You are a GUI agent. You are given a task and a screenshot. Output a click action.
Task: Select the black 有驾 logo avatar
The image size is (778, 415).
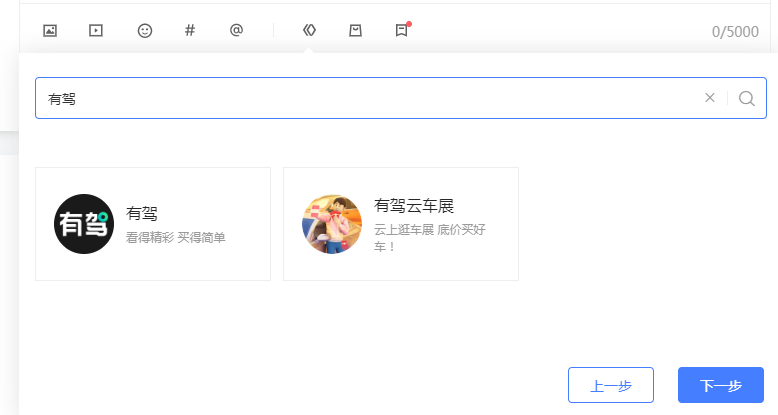click(84, 224)
